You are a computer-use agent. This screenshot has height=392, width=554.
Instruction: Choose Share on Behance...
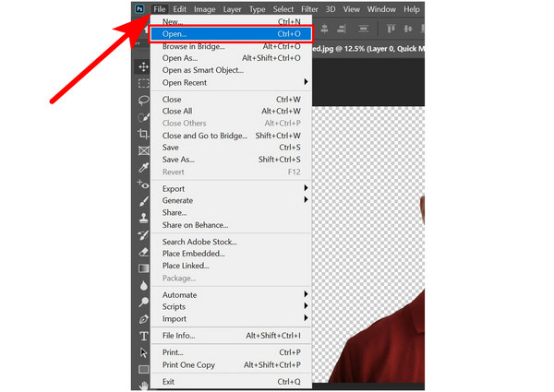click(x=232, y=225)
